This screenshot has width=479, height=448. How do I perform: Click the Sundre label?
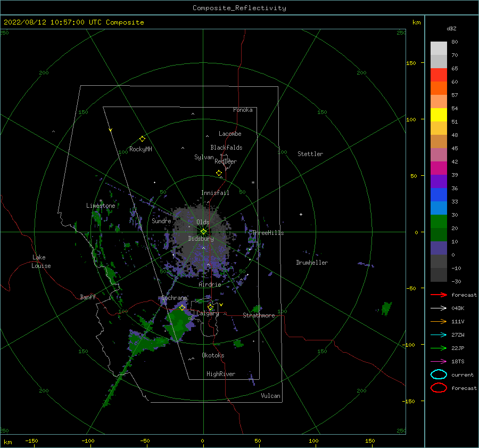click(161, 221)
